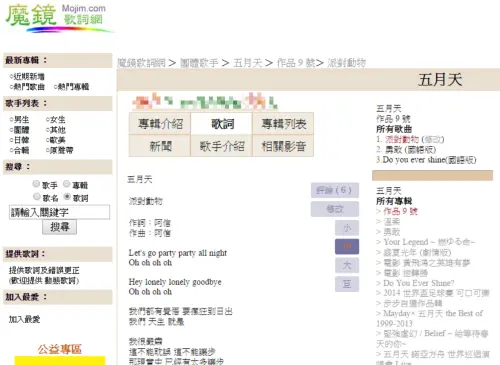Click the 五月天 artist title header
Viewport: 500px width, 365px height.
coord(440,80)
